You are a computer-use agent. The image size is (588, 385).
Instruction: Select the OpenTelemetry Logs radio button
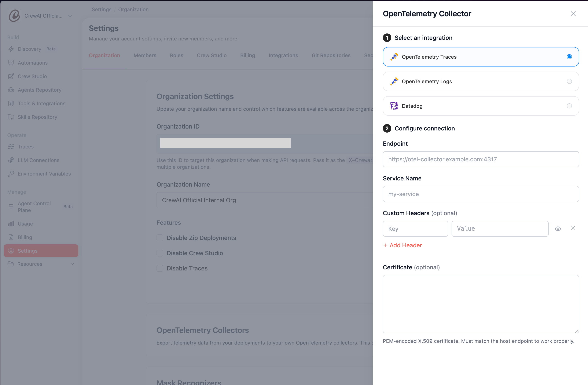click(x=569, y=81)
